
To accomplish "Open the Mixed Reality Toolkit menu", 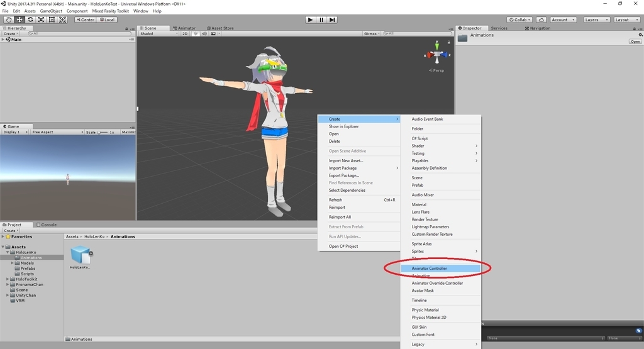I will pyautogui.click(x=110, y=11).
